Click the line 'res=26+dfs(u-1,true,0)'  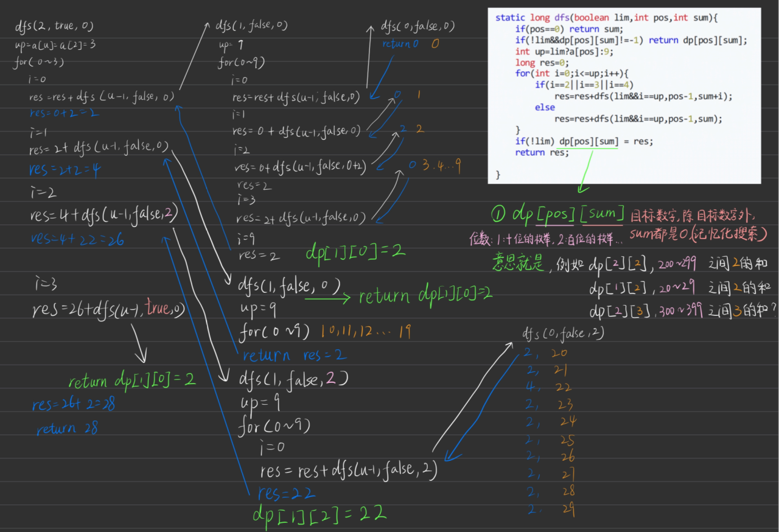tap(110, 310)
